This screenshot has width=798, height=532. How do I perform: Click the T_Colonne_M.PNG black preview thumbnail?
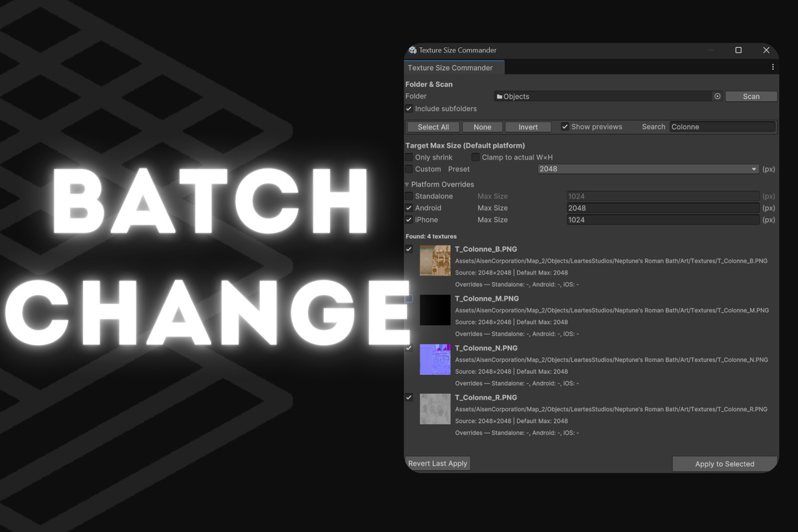435,310
